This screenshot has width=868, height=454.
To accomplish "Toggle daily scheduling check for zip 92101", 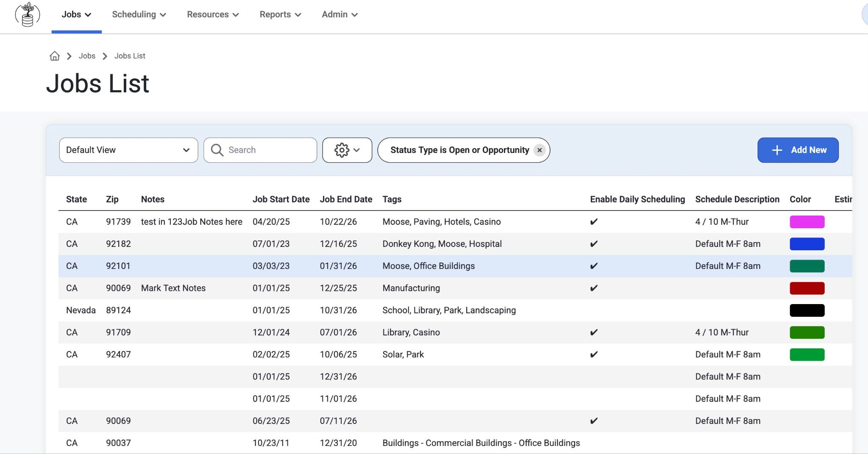I will (594, 266).
